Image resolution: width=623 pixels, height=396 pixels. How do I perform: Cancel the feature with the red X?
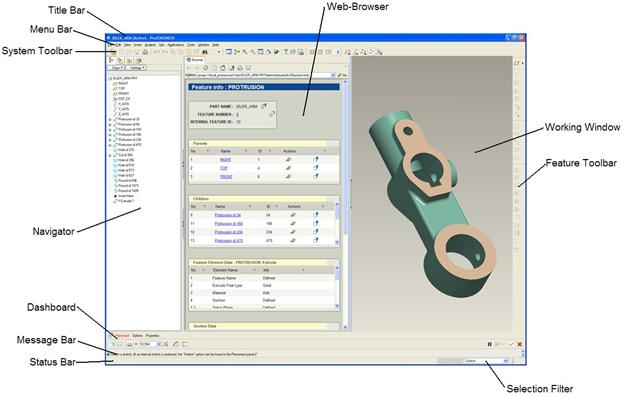(519, 344)
